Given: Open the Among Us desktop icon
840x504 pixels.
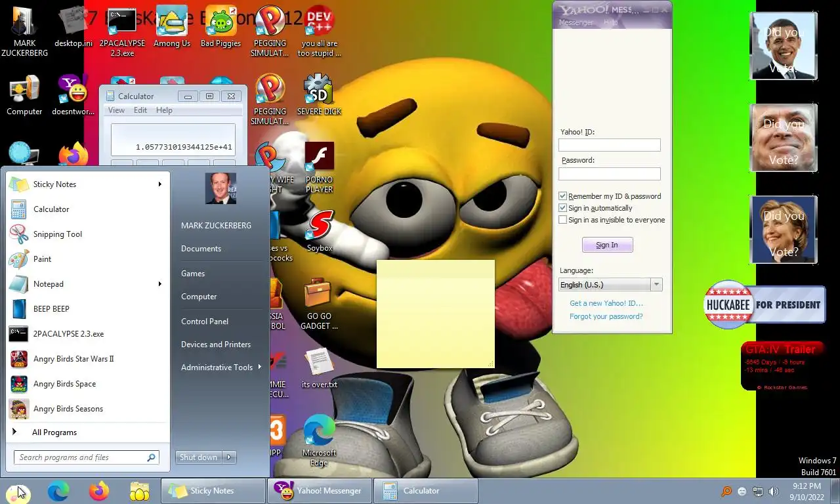Looking at the screenshot, I should pos(171,28).
